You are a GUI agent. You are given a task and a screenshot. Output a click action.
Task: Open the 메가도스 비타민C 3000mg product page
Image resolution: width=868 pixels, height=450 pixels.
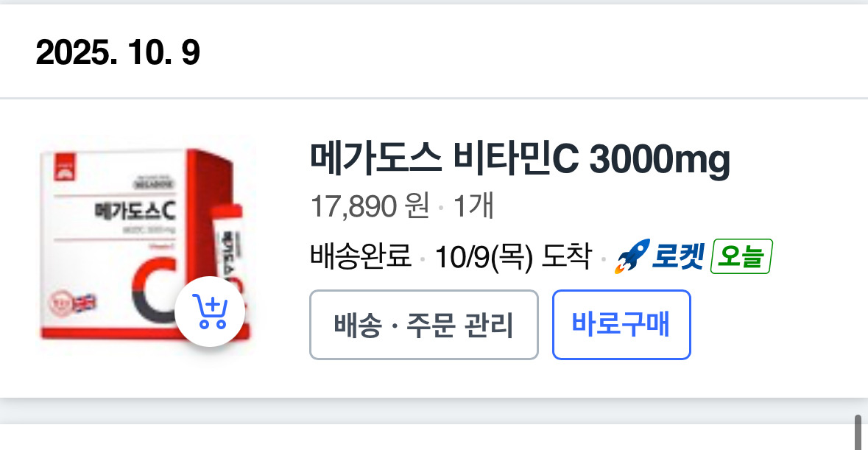pyautogui.click(x=520, y=159)
